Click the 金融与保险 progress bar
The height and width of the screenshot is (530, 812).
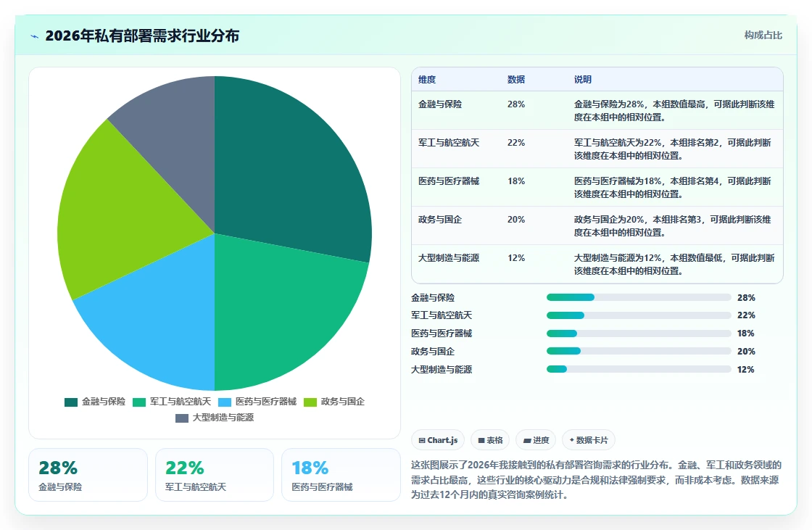point(639,297)
